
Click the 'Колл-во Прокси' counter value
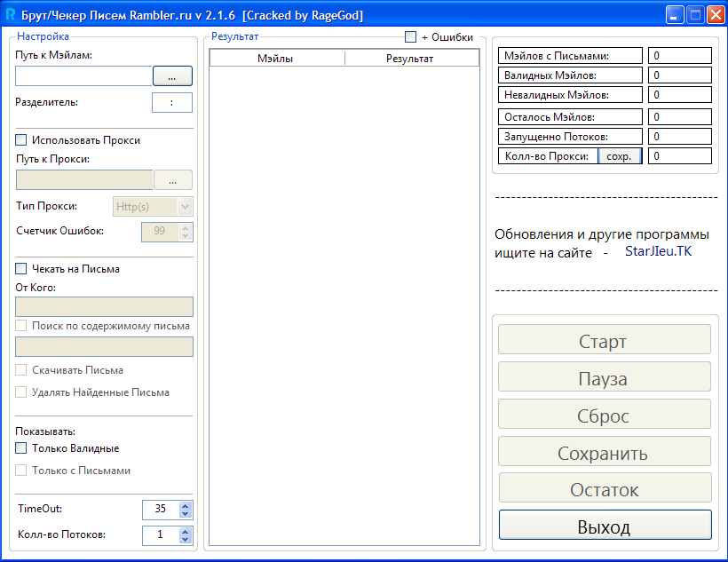click(x=680, y=156)
